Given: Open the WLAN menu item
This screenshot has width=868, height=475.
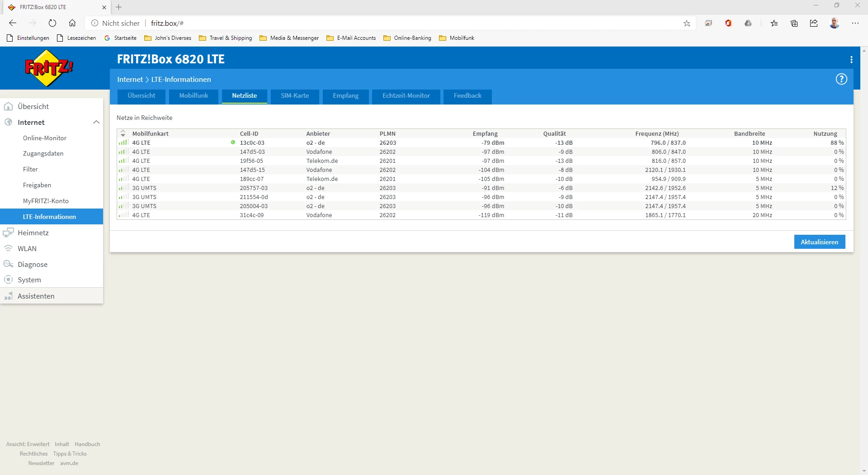Looking at the screenshot, I should click(x=27, y=248).
